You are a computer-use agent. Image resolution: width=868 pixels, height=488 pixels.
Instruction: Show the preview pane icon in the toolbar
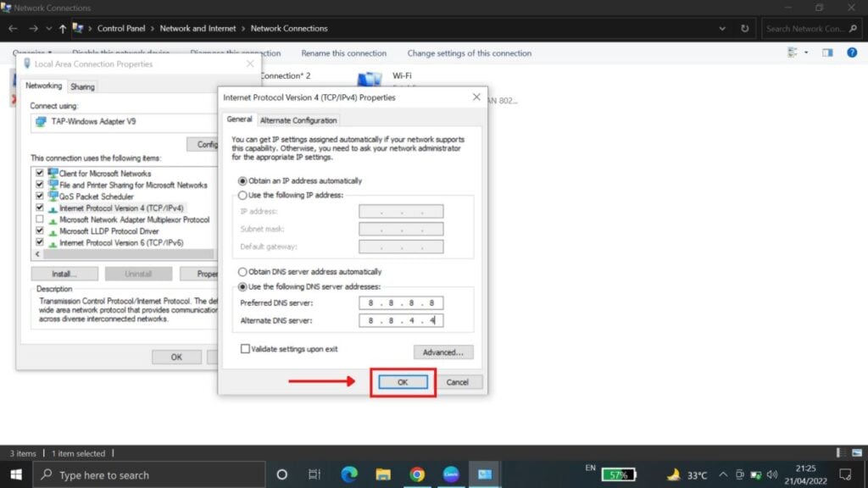[827, 53]
